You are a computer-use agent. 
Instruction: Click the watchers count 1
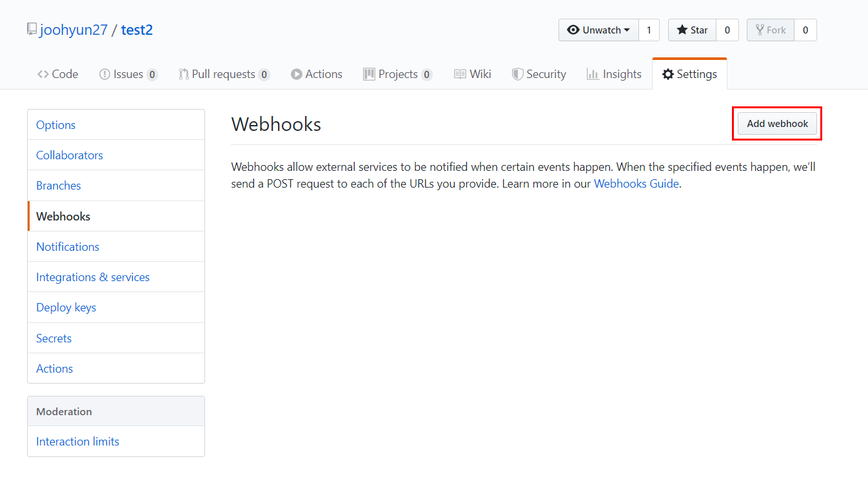point(649,30)
